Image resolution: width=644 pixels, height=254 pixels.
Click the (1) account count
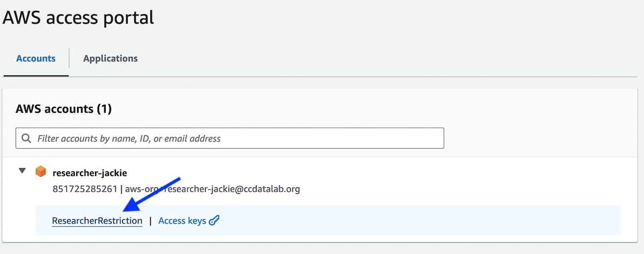click(104, 109)
